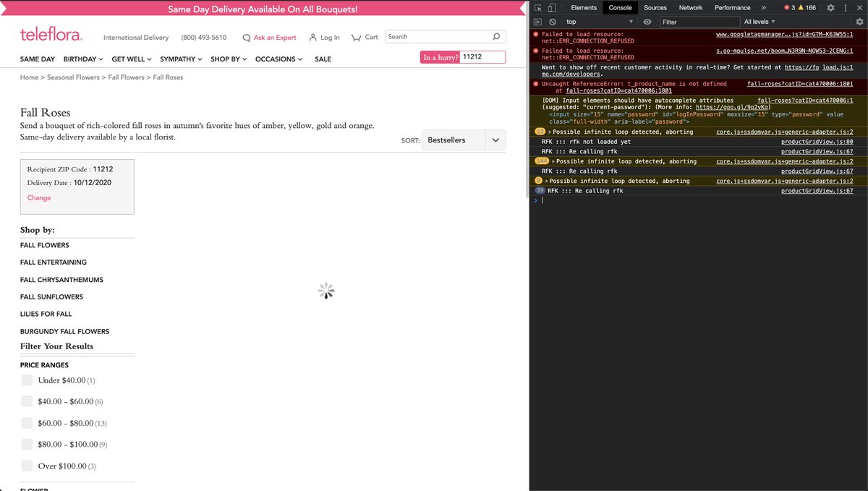Switch to the Network tab

click(x=691, y=8)
